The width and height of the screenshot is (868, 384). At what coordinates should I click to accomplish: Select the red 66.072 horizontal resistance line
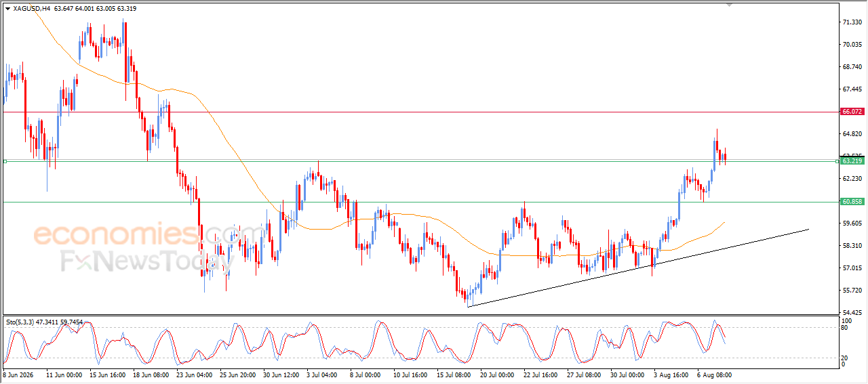[x=420, y=112]
